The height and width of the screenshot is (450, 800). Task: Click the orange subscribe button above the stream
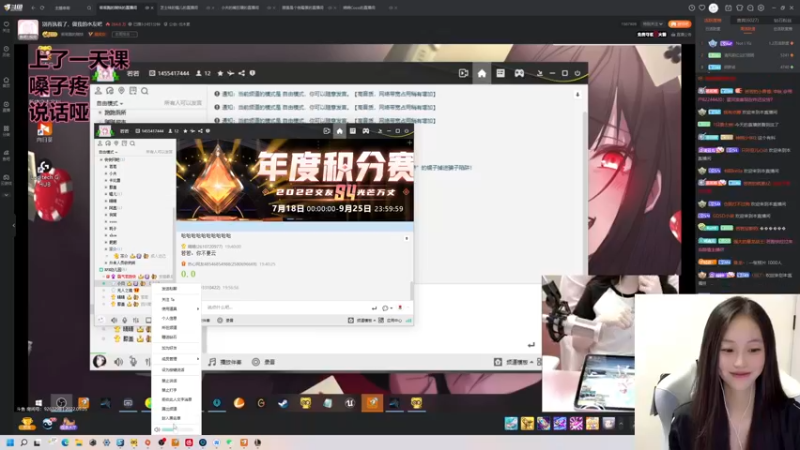tap(679, 24)
